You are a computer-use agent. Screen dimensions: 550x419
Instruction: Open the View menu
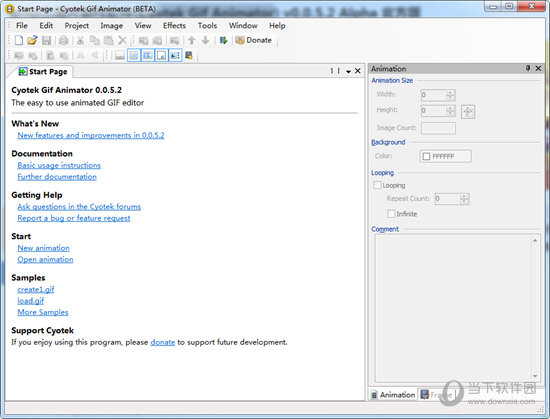pos(143,26)
